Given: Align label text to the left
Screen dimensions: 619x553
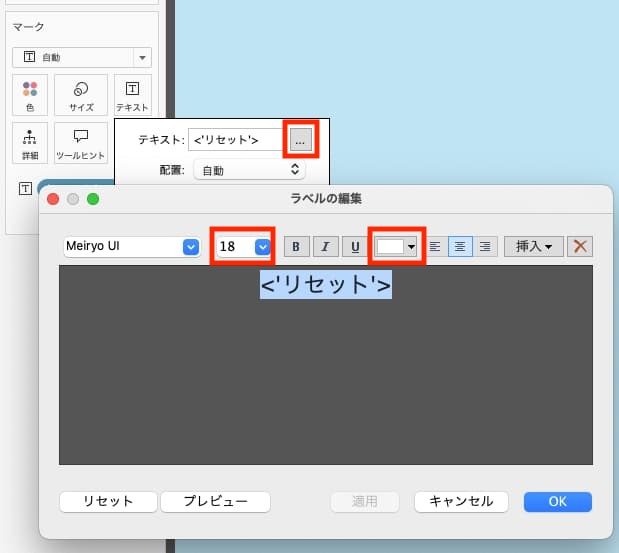Looking at the screenshot, I should pos(435,246).
